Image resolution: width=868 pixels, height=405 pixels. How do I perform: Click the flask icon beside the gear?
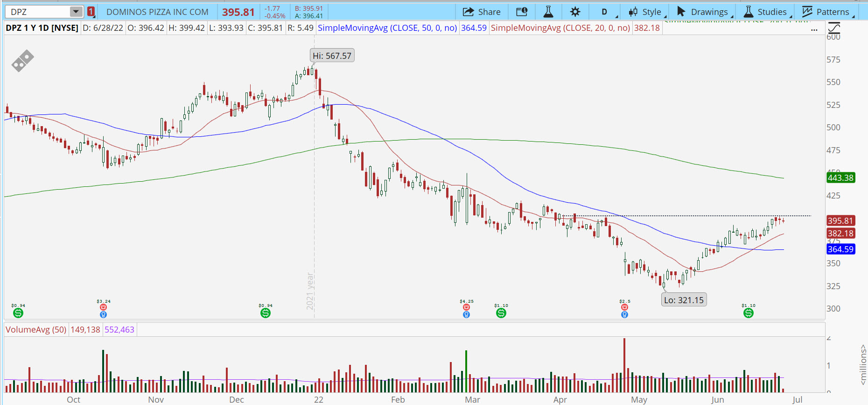[548, 12]
